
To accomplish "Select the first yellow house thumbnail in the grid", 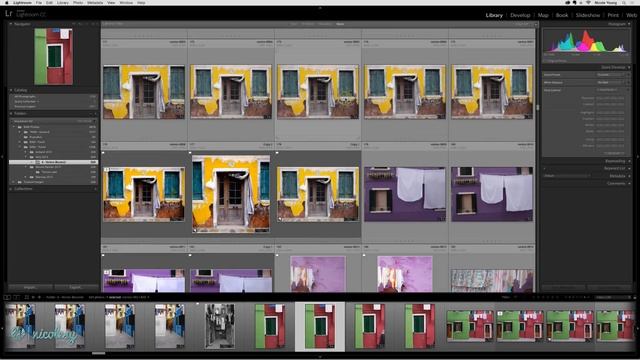I will 144,92.
